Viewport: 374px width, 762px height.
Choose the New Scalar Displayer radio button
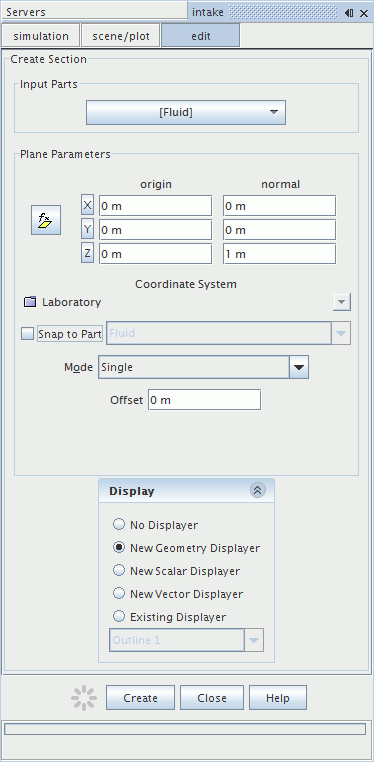coord(119,571)
